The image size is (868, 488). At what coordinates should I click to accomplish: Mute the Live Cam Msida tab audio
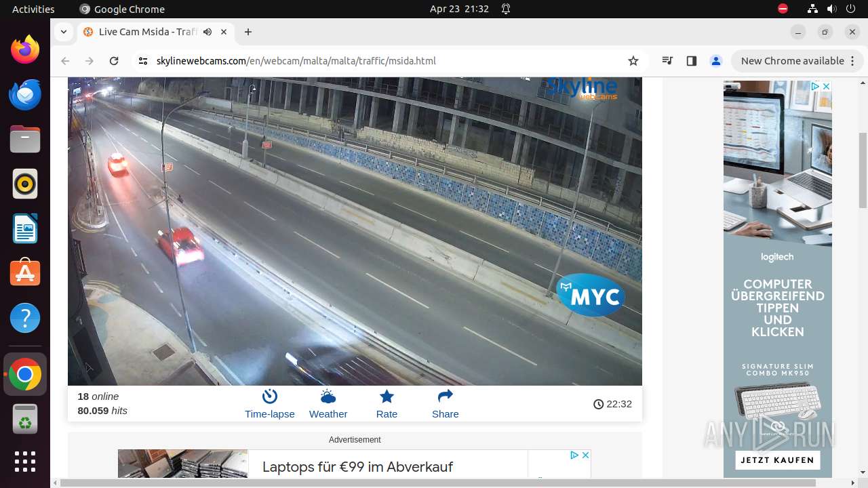click(208, 32)
